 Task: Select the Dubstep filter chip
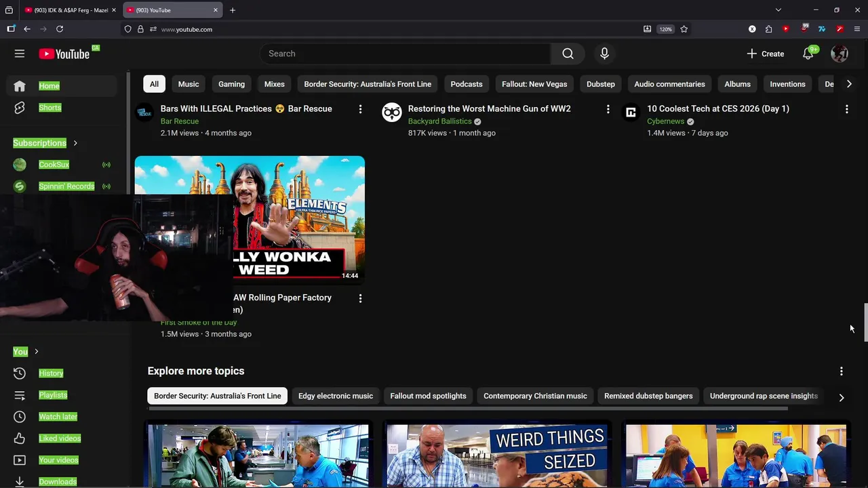[x=601, y=84]
